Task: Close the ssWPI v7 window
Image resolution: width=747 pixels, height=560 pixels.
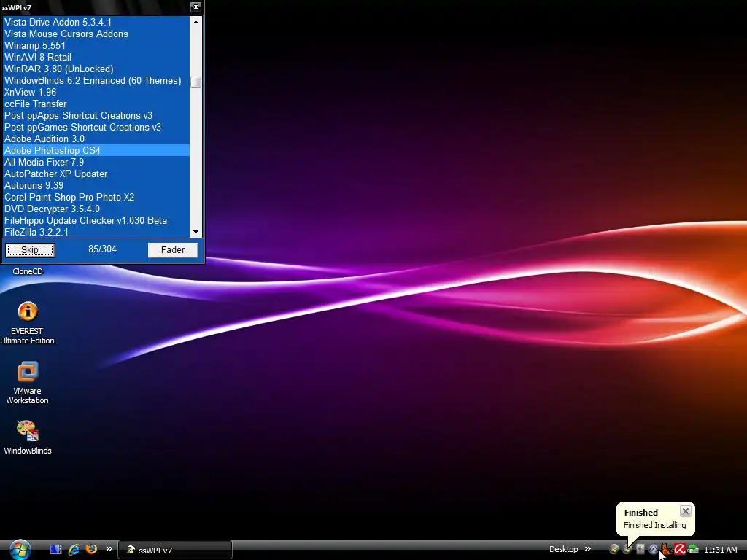Action: [x=196, y=7]
